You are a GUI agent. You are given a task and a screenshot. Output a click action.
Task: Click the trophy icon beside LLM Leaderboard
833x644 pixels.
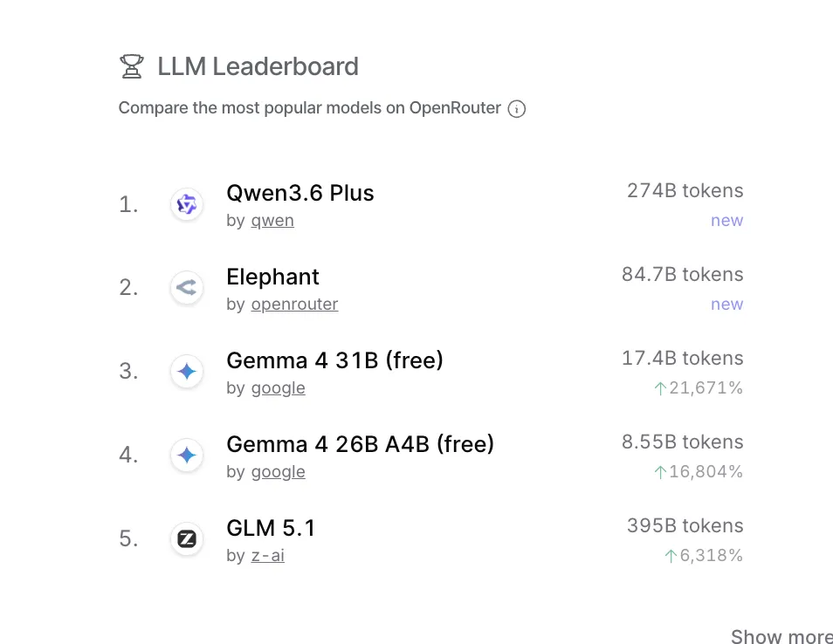click(132, 67)
